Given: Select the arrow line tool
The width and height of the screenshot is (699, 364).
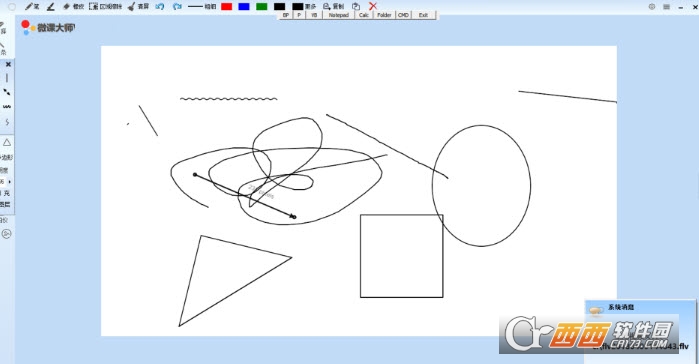Looking at the screenshot, I should point(7,92).
